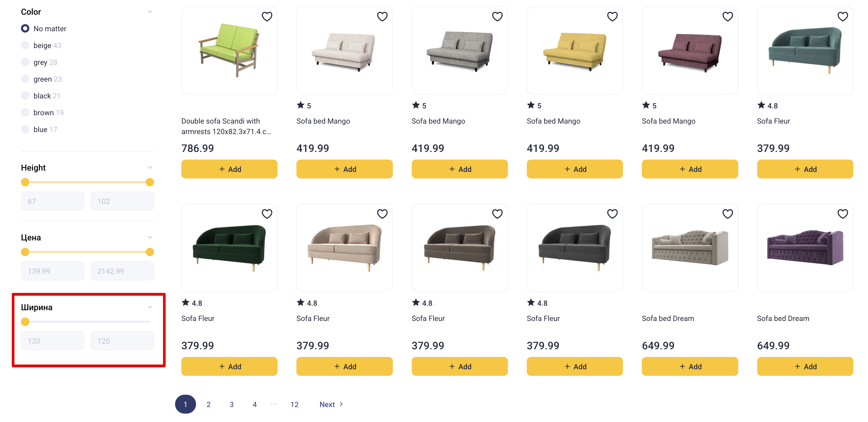This screenshot has height=422, width=868.
Task: Click heart icon on teal Sofa Fleur
Action: 842,17
